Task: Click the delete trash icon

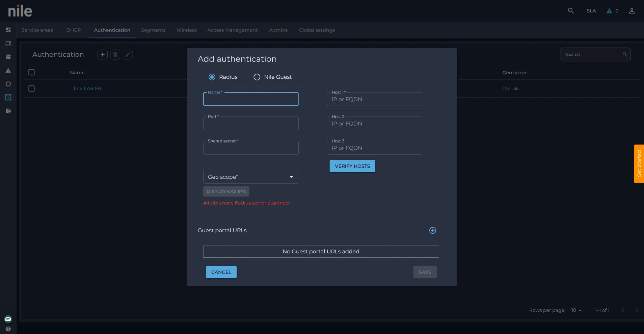Action: click(115, 54)
